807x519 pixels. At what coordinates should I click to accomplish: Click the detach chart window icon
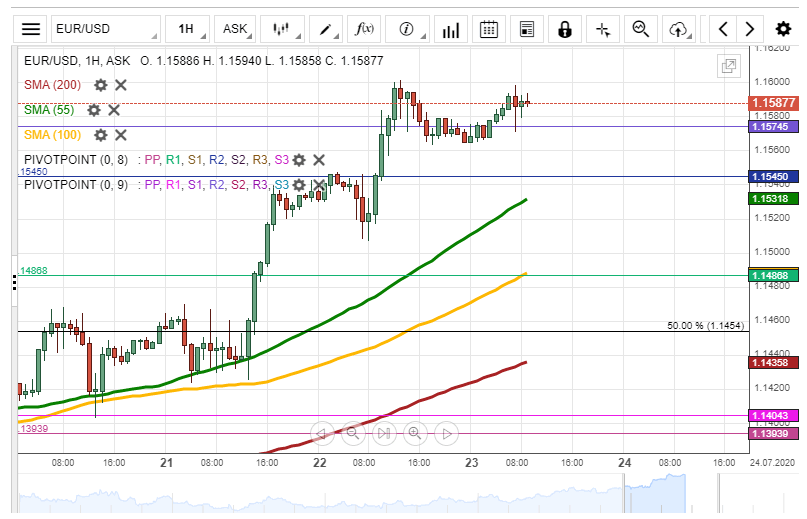tap(728, 66)
